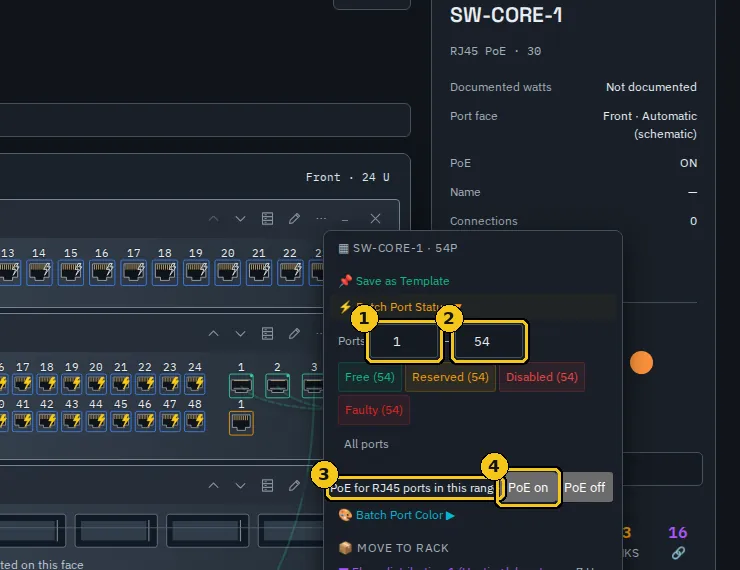Select teal SFP port 2
740x570 pixels.
coord(278,386)
